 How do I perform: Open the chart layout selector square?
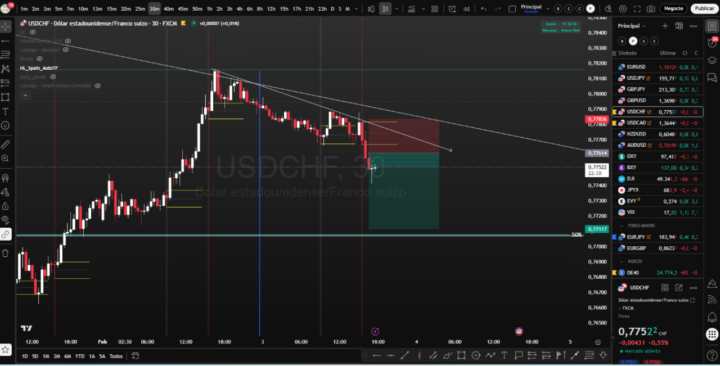[512, 9]
